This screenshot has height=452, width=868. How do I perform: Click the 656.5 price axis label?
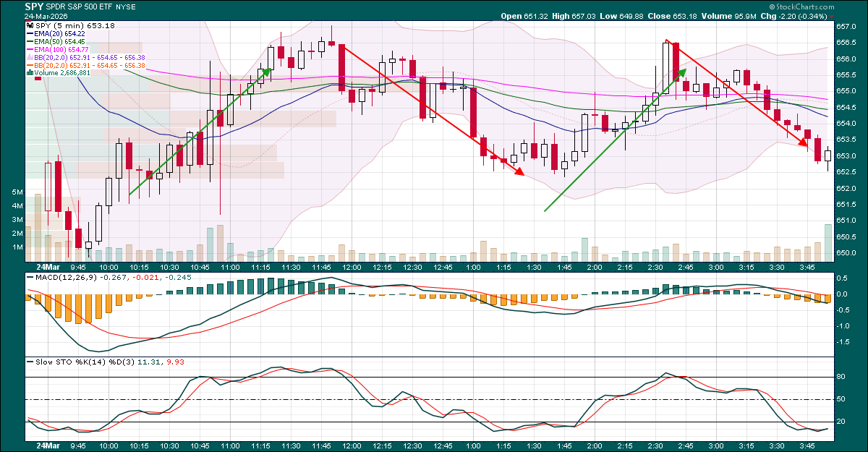(x=846, y=43)
